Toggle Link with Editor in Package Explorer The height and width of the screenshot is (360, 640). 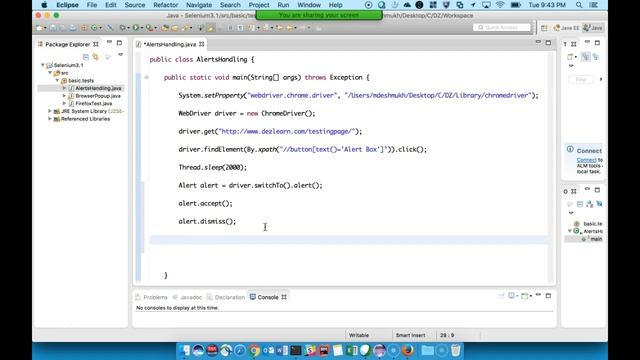pyautogui.click(x=96, y=57)
